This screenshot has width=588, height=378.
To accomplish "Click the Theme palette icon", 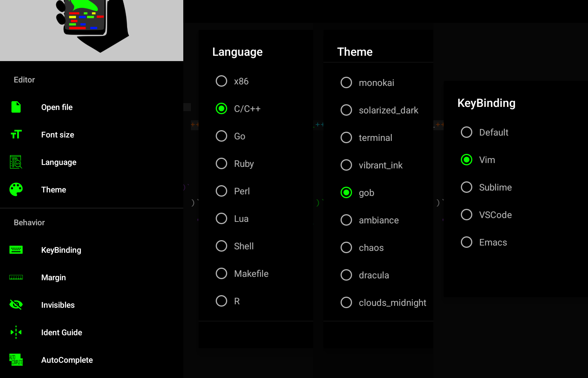I will click(x=16, y=189).
